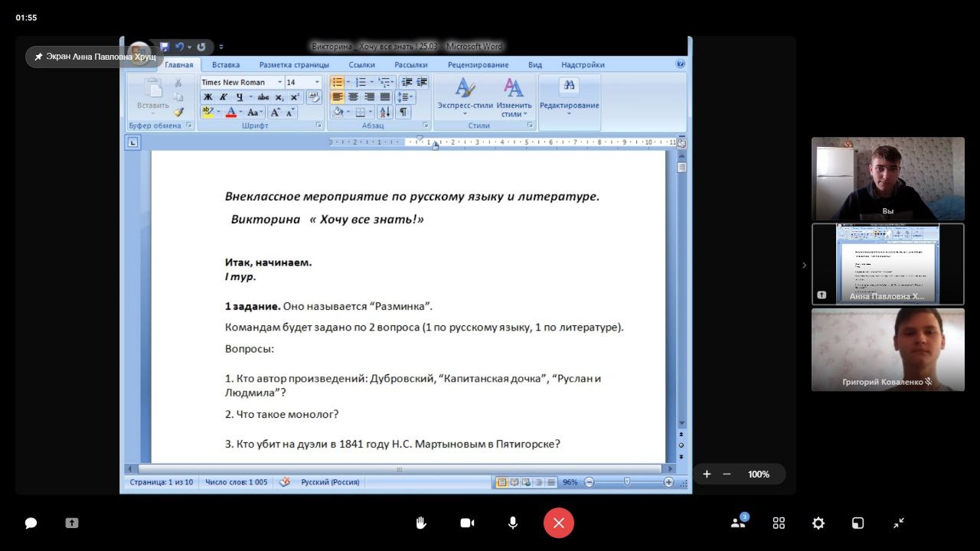Toggle the camera in the meeting
980x551 pixels.
(467, 523)
